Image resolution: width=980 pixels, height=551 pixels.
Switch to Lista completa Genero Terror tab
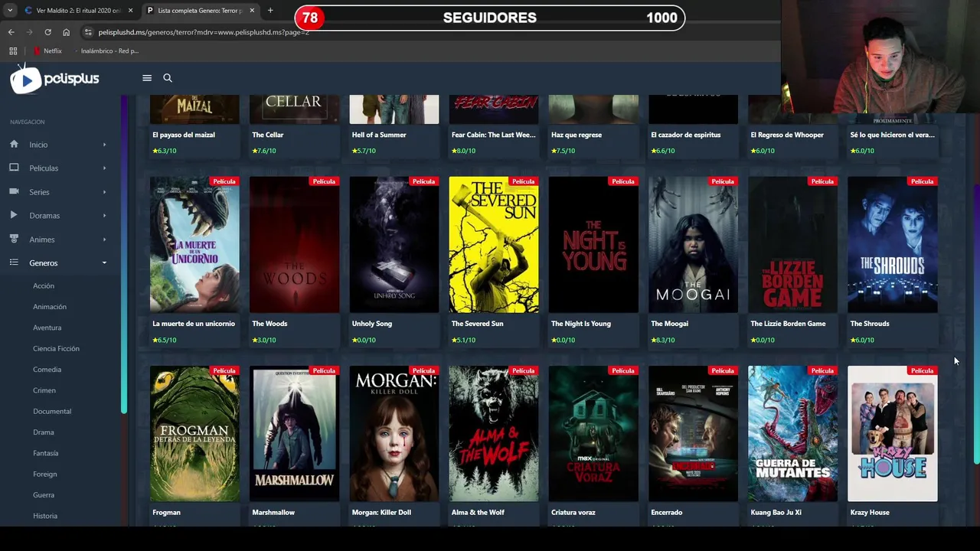point(201,11)
